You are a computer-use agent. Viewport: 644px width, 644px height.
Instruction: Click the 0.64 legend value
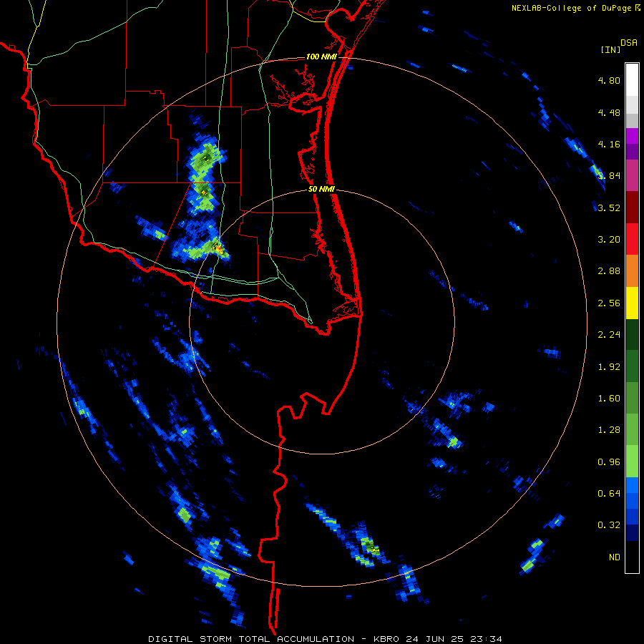click(x=609, y=494)
